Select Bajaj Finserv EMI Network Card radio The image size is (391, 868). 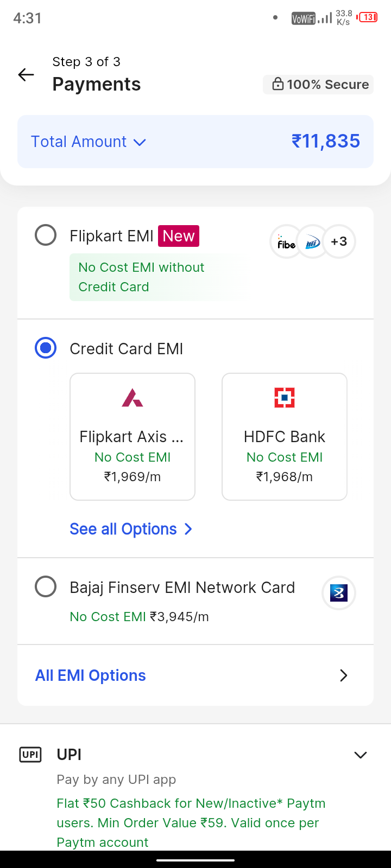pyautogui.click(x=46, y=586)
